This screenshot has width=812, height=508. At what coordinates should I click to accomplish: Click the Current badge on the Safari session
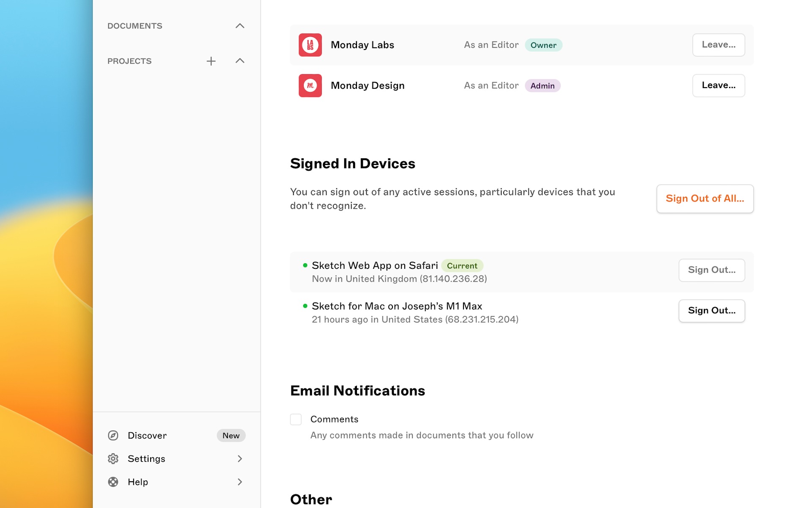click(x=462, y=265)
